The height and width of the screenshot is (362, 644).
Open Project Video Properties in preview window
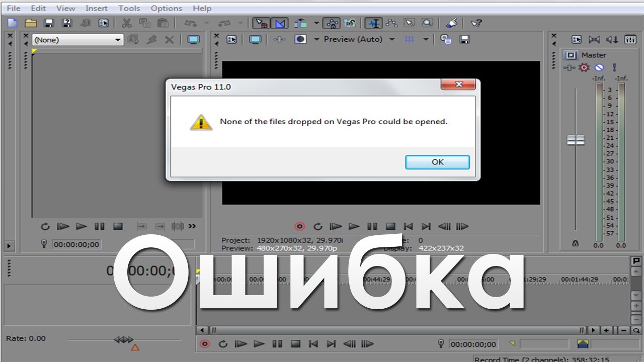click(x=231, y=39)
